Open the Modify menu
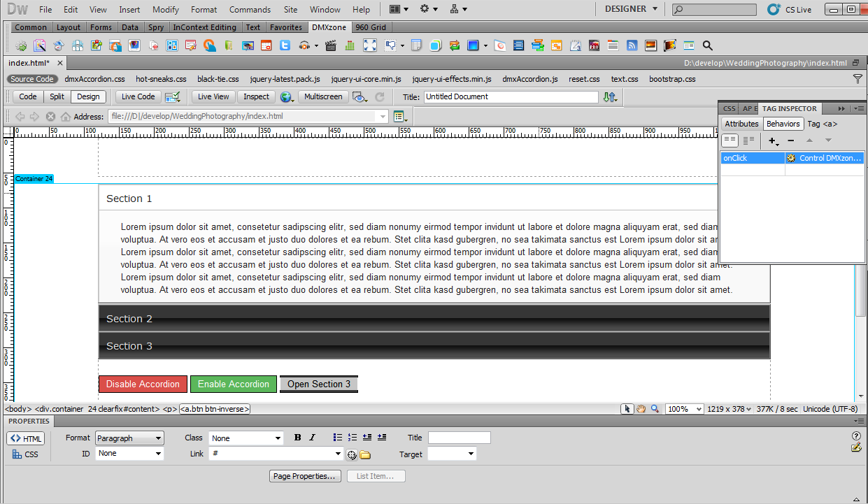868x504 pixels. click(x=166, y=10)
